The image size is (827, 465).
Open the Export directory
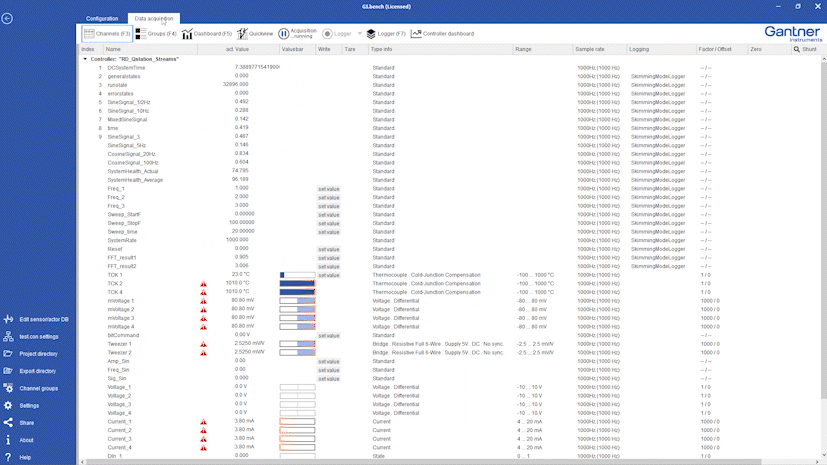point(31,371)
